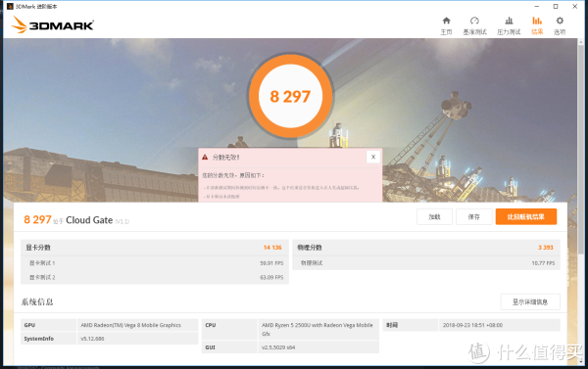Image resolution: width=588 pixels, height=369 pixels.
Task: Select the Physics score (物理分数) row
Action: click(x=426, y=248)
